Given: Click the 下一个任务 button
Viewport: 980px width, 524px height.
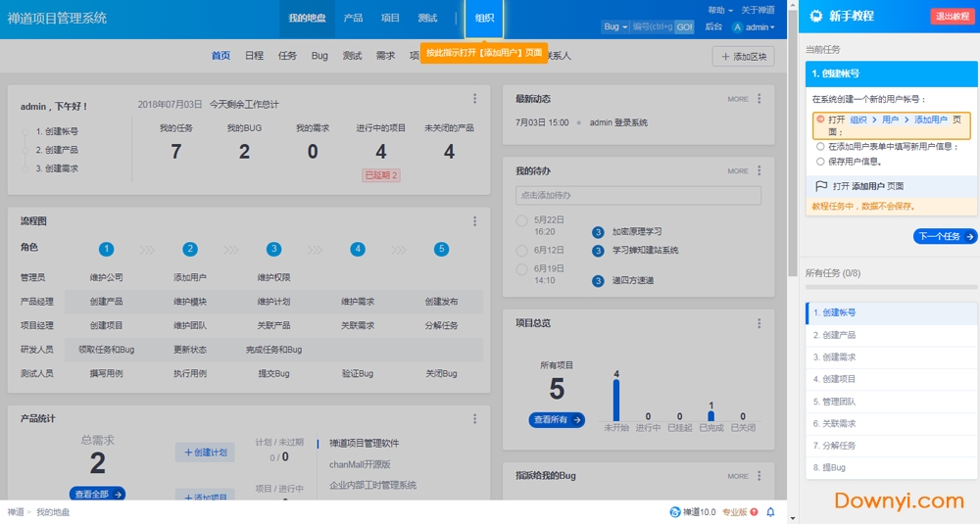Looking at the screenshot, I should (945, 237).
